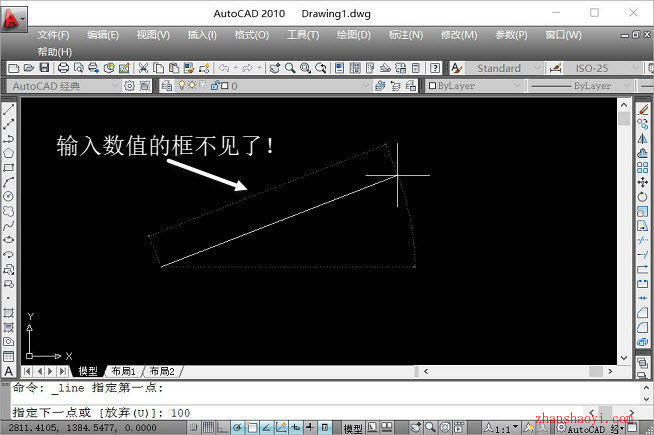Viewport: 654px width, 435px height.
Task: Select the Circle drawing tool
Action: point(8,196)
